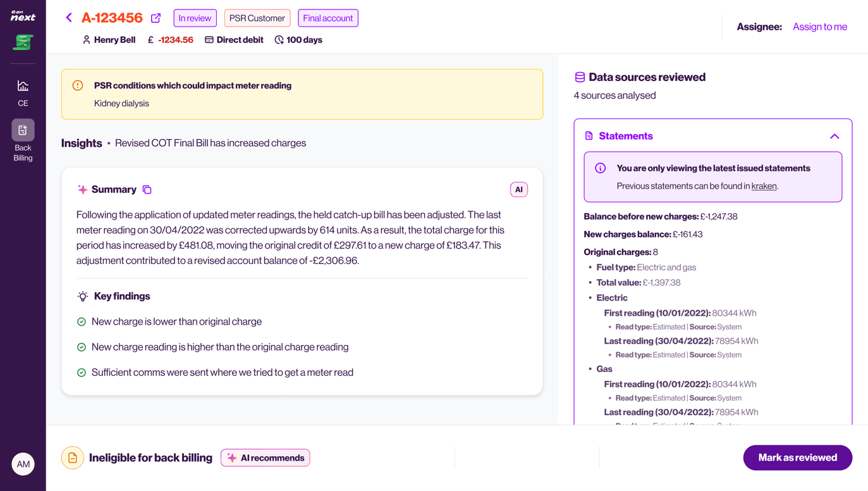The width and height of the screenshot is (868, 491).
Task: Click the Direct debit card icon
Action: click(x=209, y=40)
